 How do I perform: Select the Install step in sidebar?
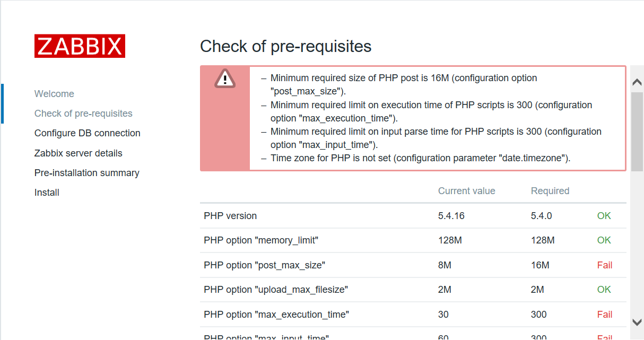coord(47,193)
